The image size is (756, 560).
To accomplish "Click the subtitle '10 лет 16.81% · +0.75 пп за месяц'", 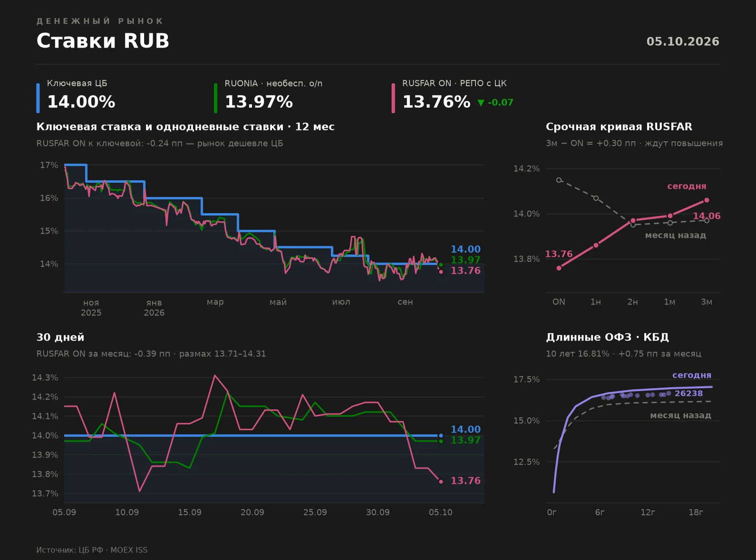I will point(623,354).
